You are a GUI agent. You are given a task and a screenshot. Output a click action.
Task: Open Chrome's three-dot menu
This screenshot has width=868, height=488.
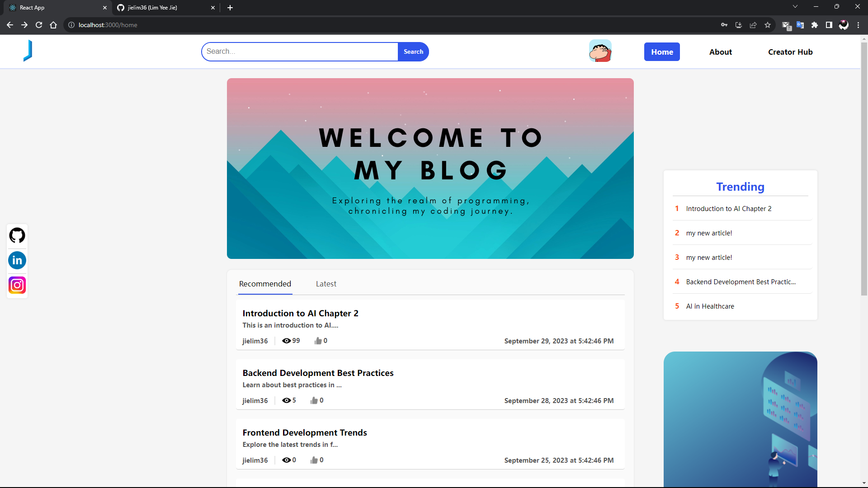859,25
